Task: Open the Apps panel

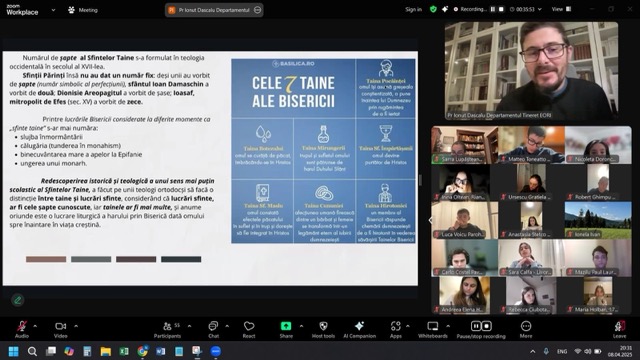Action: click(x=396, y=329)
